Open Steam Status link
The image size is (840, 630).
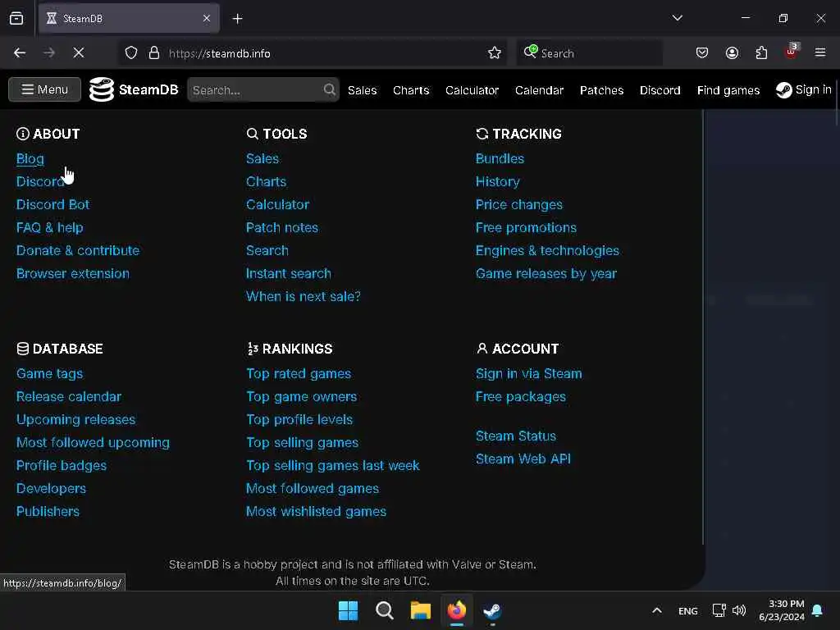[516, 436]
